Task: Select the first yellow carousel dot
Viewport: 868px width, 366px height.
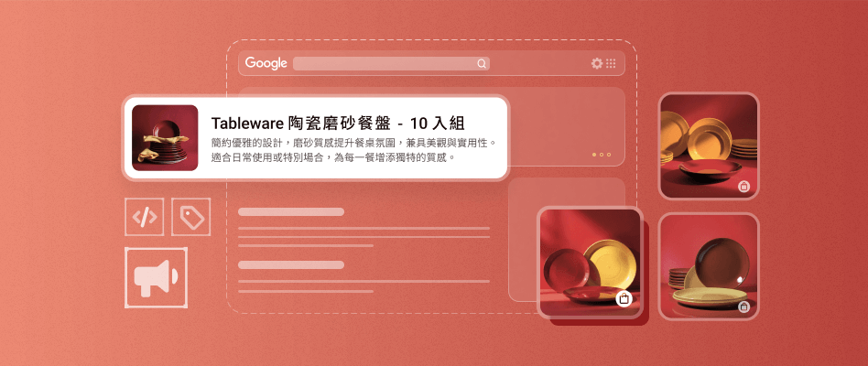Action: coord(594,155)
